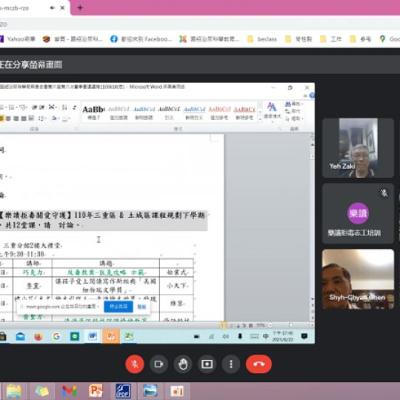Center align text in Word
Viewport: 400px width, 400px height.
[9, 118]
